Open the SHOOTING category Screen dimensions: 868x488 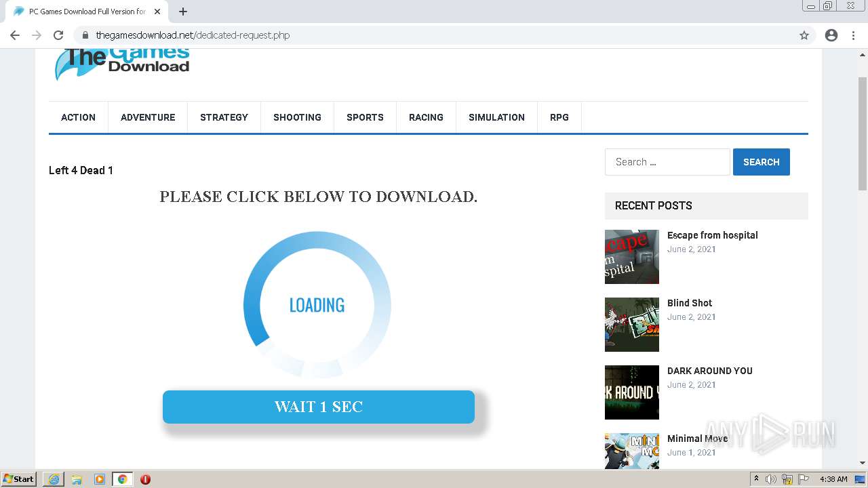click(297, 117)
